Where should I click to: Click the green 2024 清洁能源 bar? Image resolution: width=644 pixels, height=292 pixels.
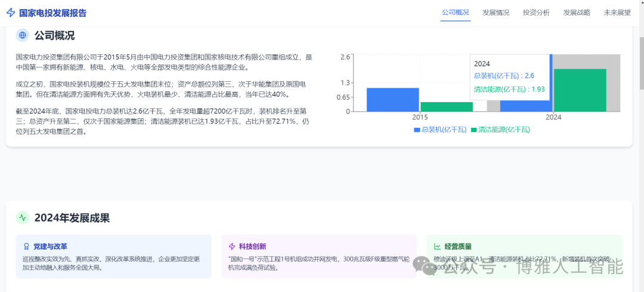580,90
